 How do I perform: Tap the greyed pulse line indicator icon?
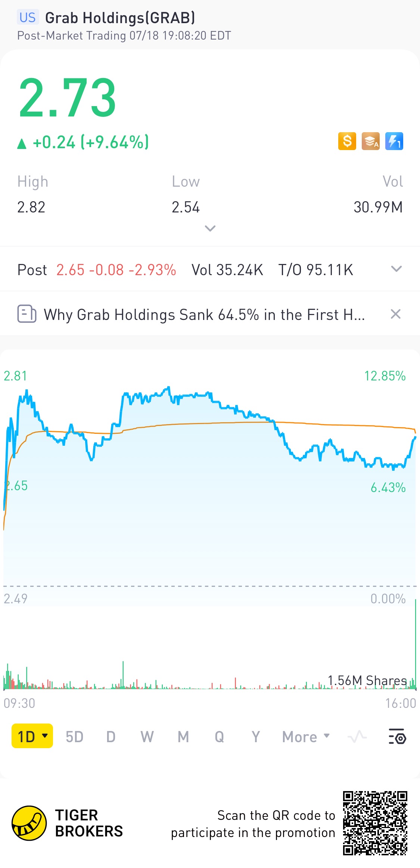tap(357, 737)
